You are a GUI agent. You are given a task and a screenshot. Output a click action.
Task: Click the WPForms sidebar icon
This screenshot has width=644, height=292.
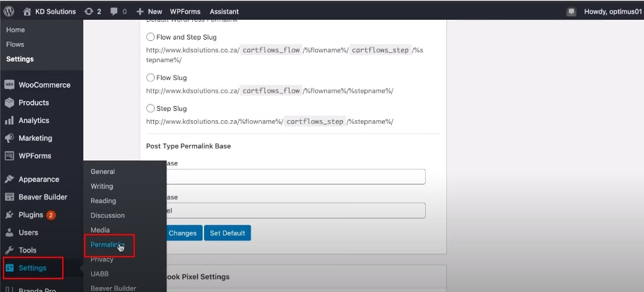pyautogui.click(x=9, y=156)
